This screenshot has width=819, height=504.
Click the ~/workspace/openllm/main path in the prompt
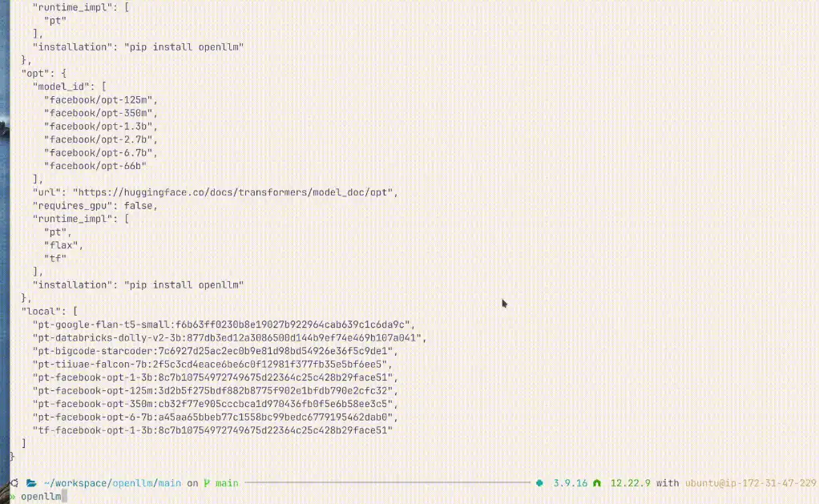(x=112, y=483)
